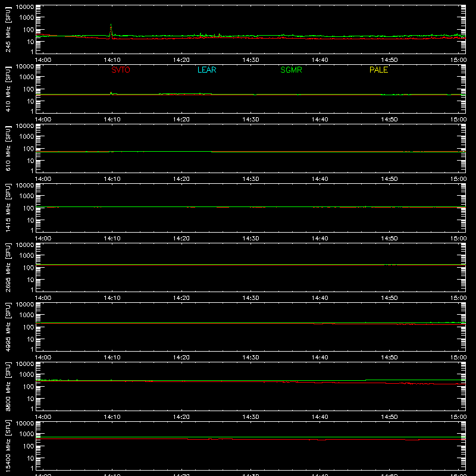Select the 8800 MHz [SFU] axis title

(8, 386)
